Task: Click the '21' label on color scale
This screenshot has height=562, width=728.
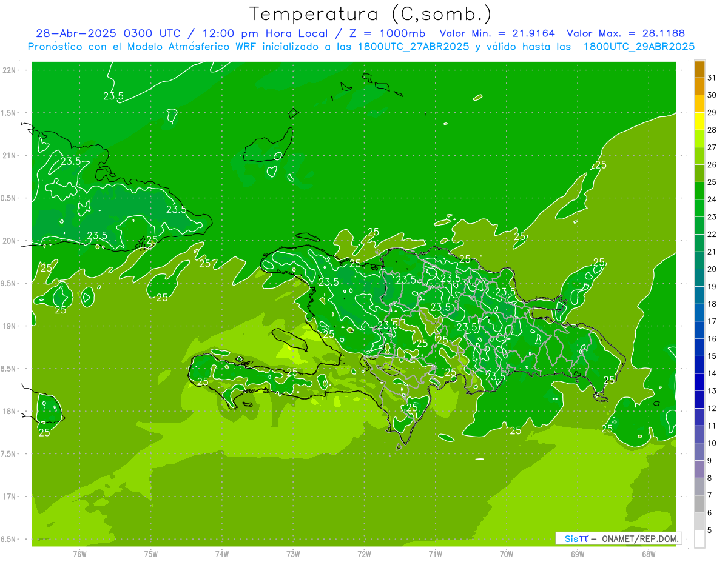Action: [x=712, y=252]
